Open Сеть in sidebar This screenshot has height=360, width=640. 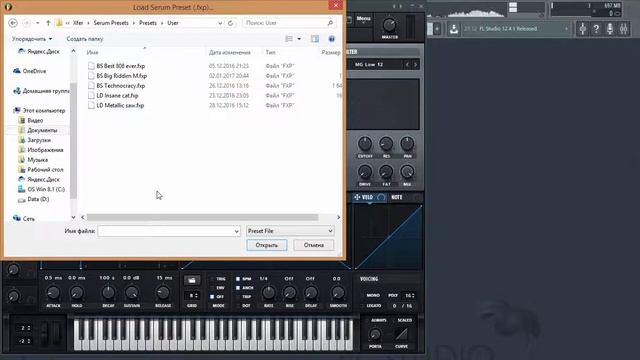(24, 219)
